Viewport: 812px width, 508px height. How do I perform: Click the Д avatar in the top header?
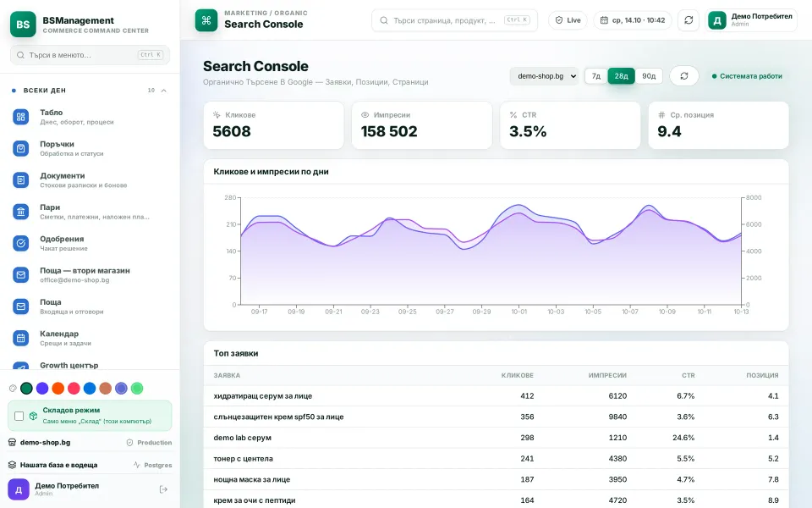(717, 20)
